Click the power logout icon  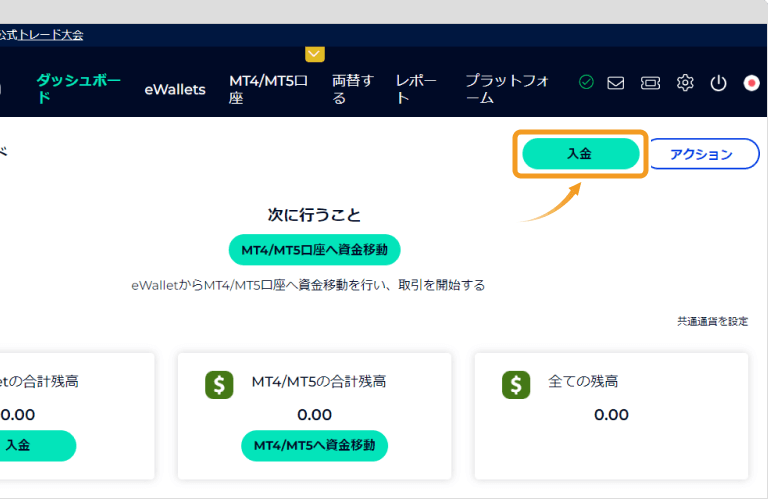[718, 83]
